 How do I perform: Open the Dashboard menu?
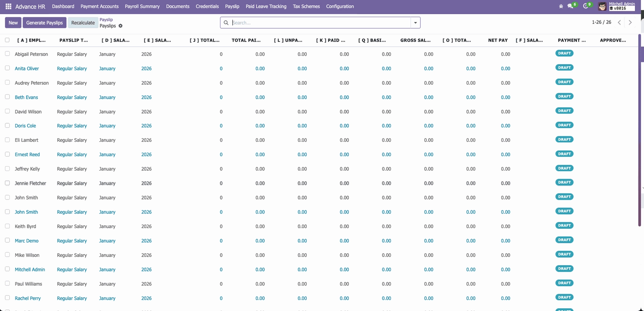(63, 6)
